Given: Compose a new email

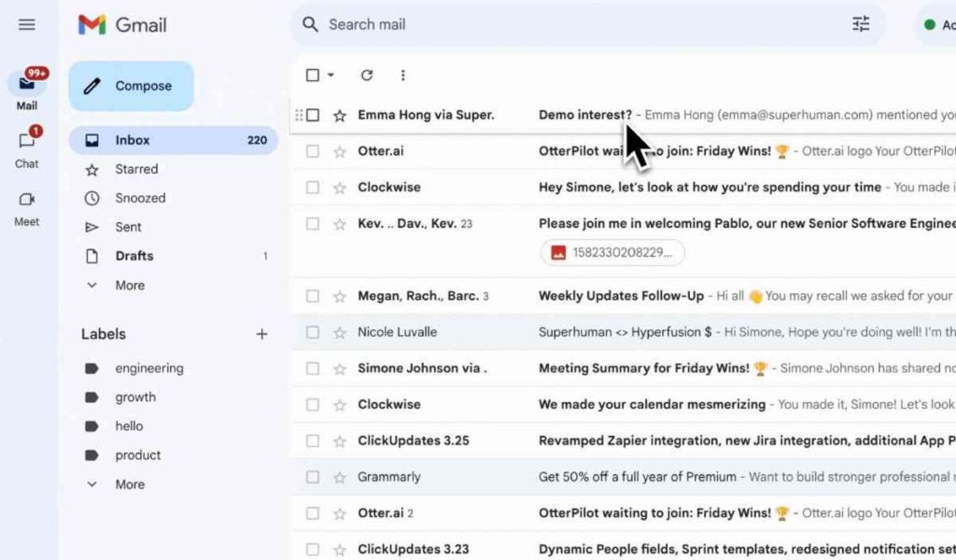Looking at the screenshot, I should click(132, 86).
